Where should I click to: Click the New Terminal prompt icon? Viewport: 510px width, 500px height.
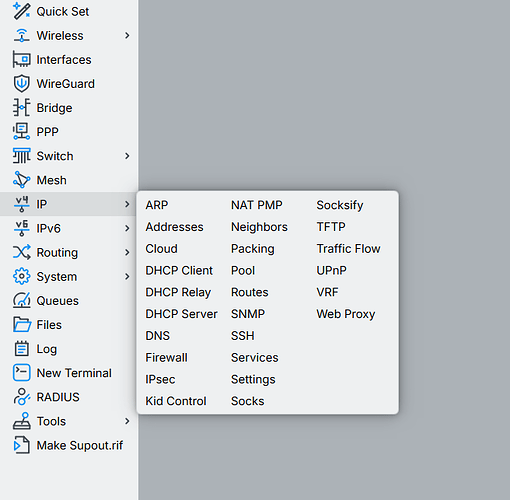(x=21, y=373)
